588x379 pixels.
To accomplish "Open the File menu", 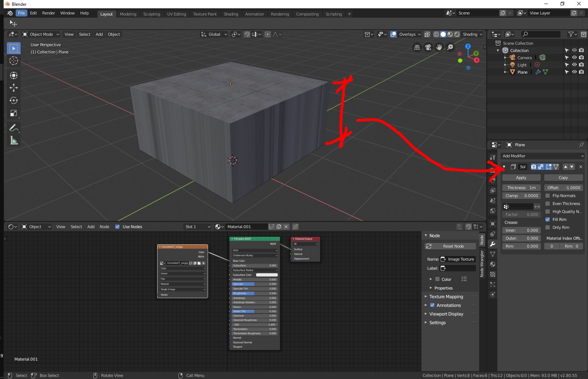I will [21, 13].
